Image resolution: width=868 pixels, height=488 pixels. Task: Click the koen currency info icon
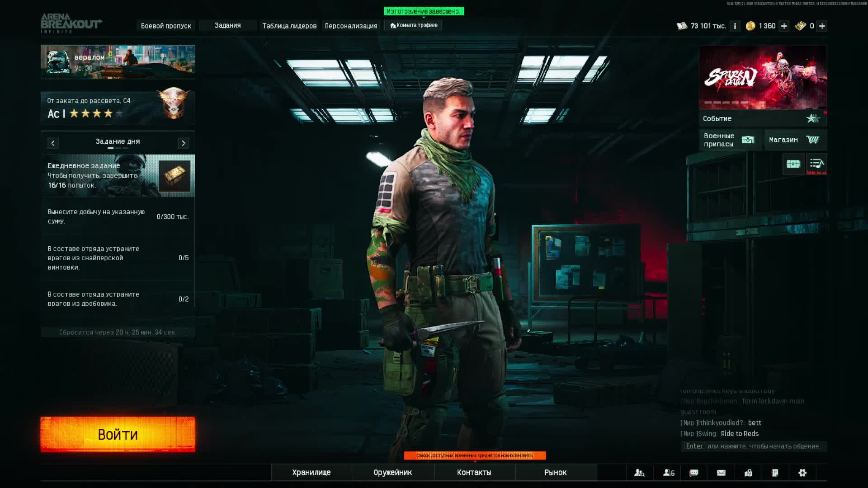tap(735, 26)
